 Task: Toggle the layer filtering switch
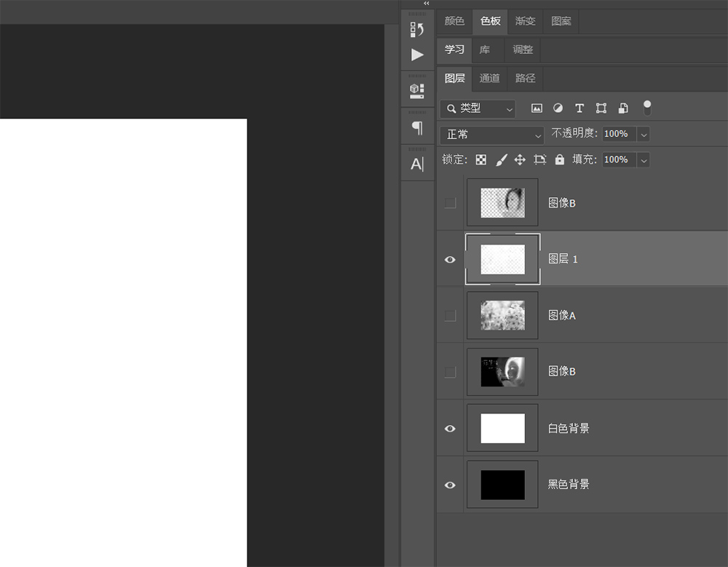[646, 108]
